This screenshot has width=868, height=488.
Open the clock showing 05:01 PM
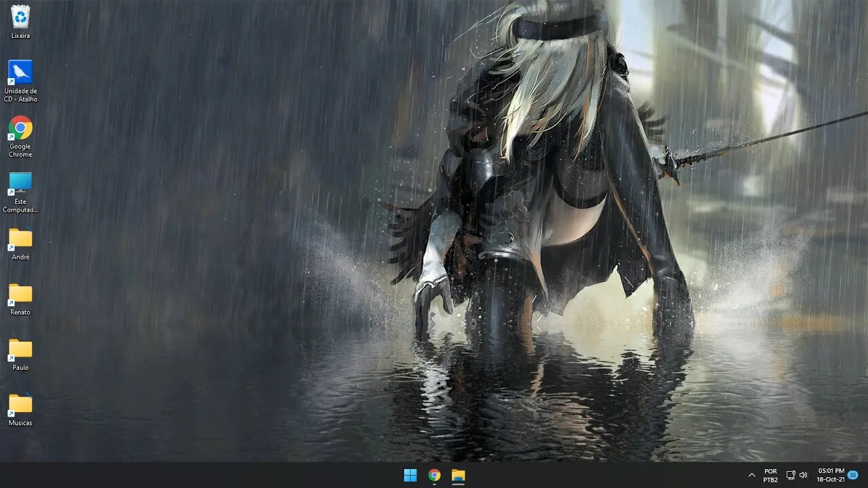[831, 475]
